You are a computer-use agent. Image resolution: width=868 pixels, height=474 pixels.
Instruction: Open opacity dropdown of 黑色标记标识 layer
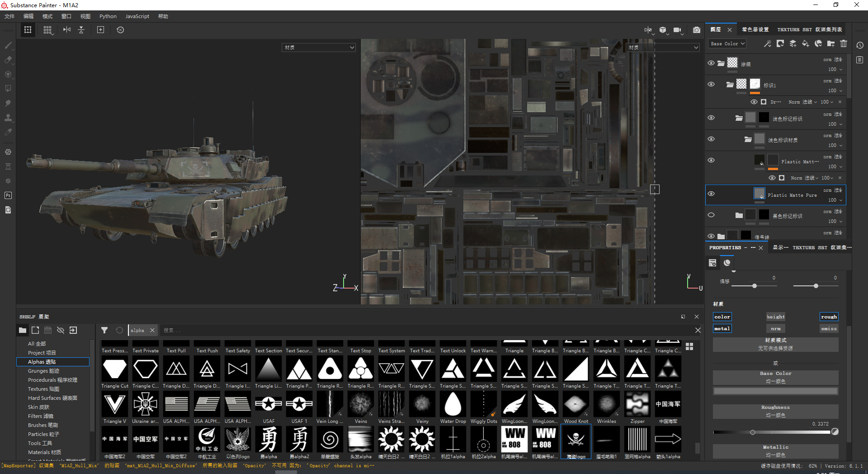pyautogui.click(x=835, y=222)
